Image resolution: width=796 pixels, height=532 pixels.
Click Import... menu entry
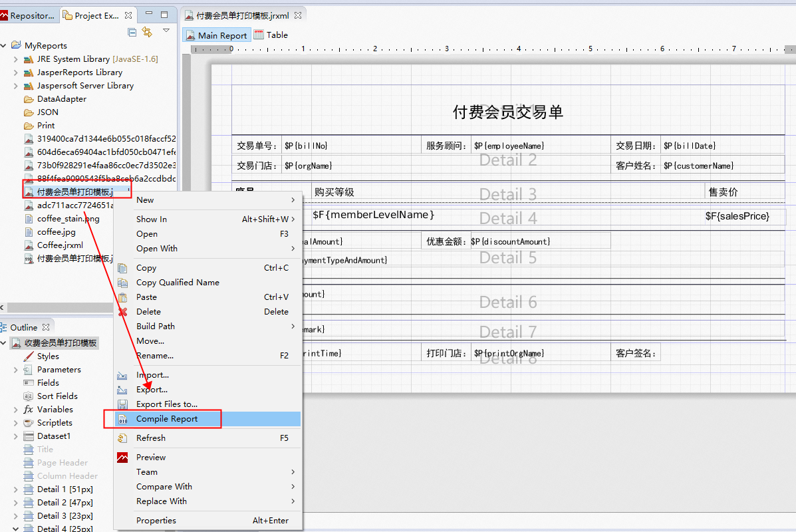point(208,375)
